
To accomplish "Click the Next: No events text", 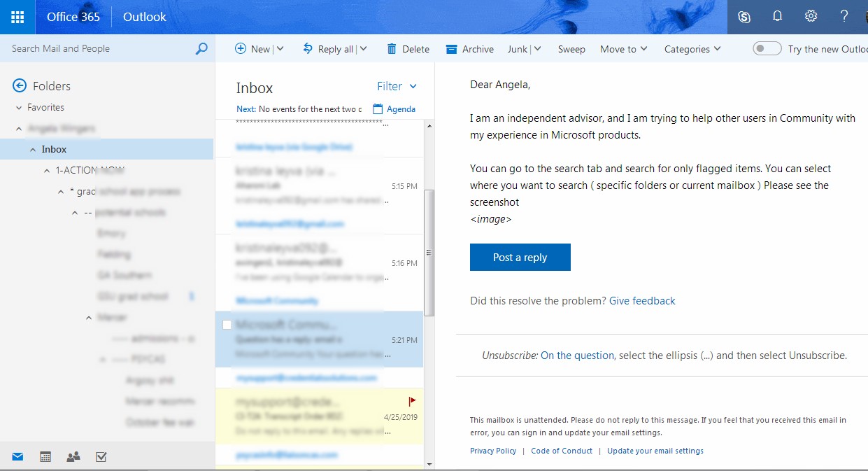I will click(299, 109).
